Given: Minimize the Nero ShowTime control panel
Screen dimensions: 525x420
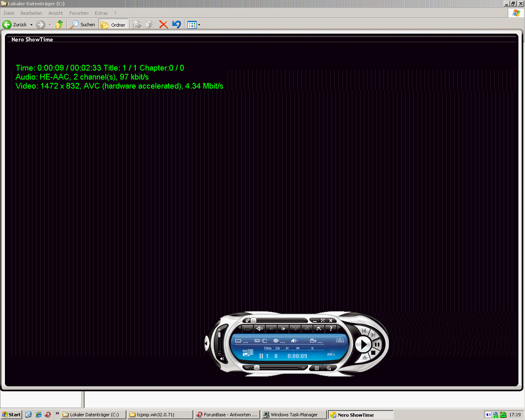Looking at the screenshot, I should click(315, 320).
